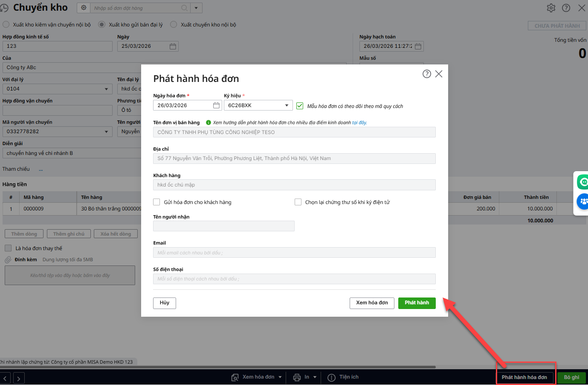Open the Tiện ích info icon

[331, 377]
